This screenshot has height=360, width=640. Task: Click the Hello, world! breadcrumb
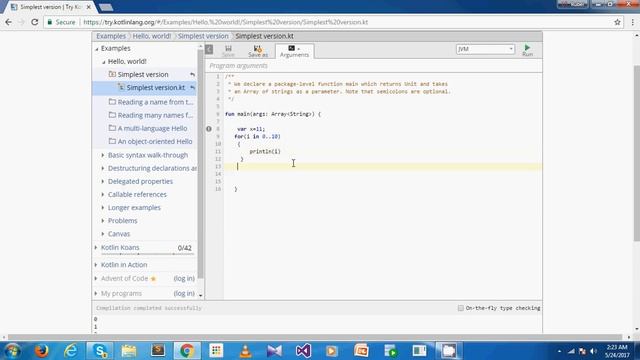[x=152, y=36]
